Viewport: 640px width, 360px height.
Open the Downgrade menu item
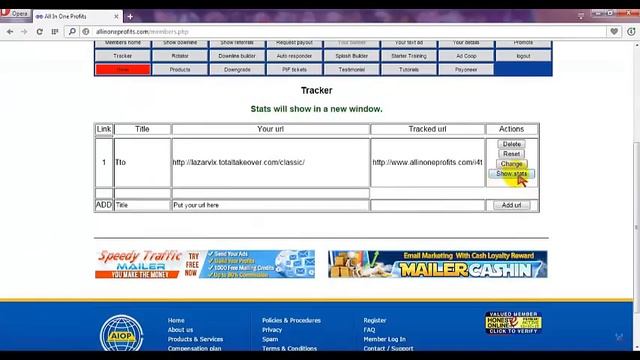click(x=237, y=69)
